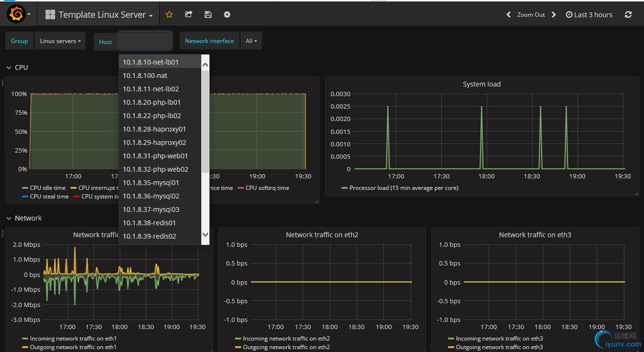Click the host list scrollbar down arrow
The width and height of the screenshot is (644, 352).
(205, 234)
